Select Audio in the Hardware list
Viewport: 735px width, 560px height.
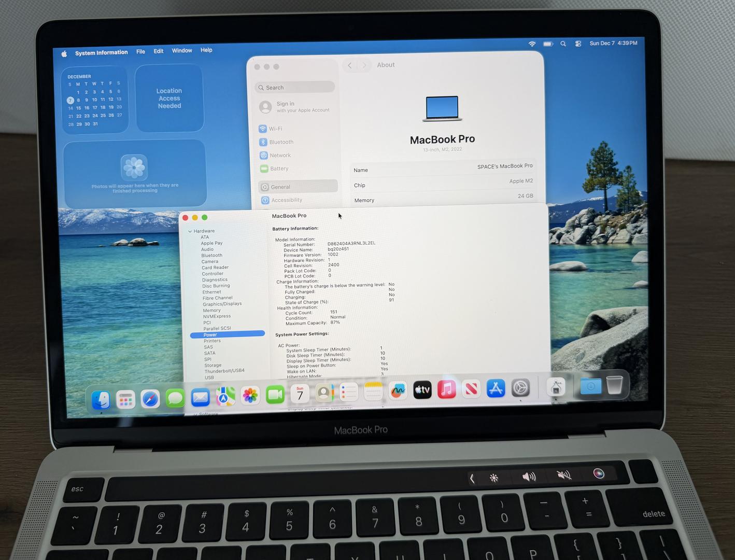click(x=207, y=249)
